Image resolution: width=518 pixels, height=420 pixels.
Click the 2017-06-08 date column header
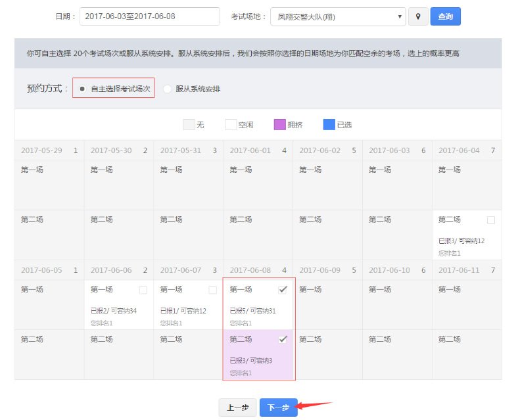250,270
